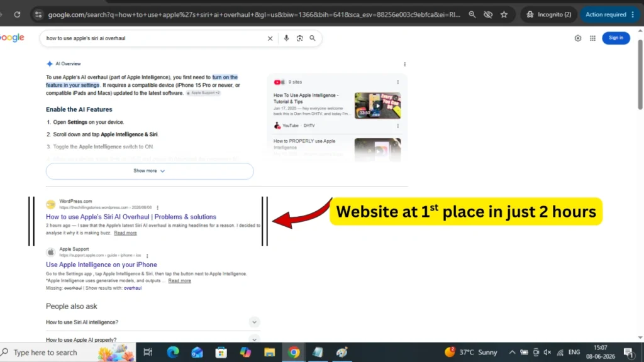Expand AI Overview with Show more
The width and height of the screenshot is (644, 362).
150,171
